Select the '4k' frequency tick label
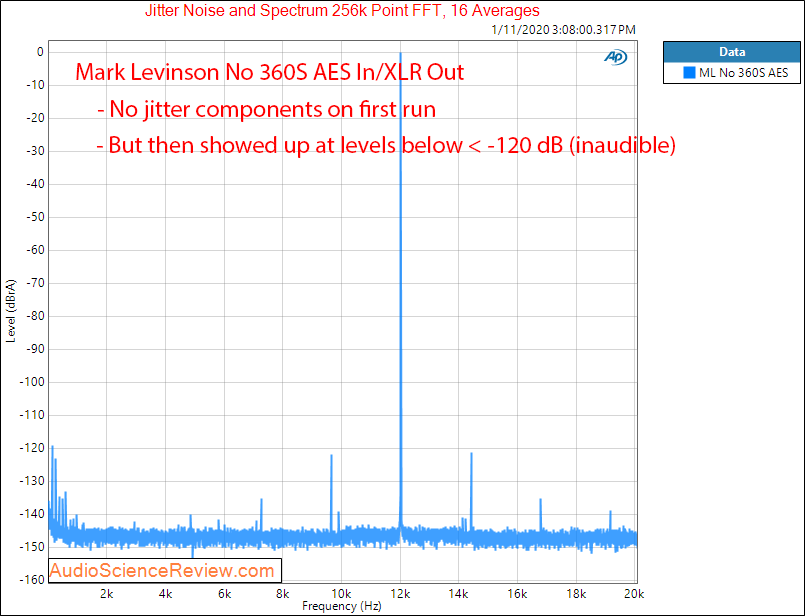Image resolution: width=805 pixels, height=616 pixels. (165, 594)
